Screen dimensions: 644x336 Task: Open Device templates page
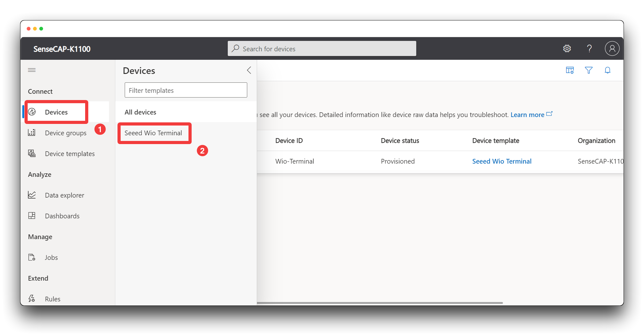point(70,154)
